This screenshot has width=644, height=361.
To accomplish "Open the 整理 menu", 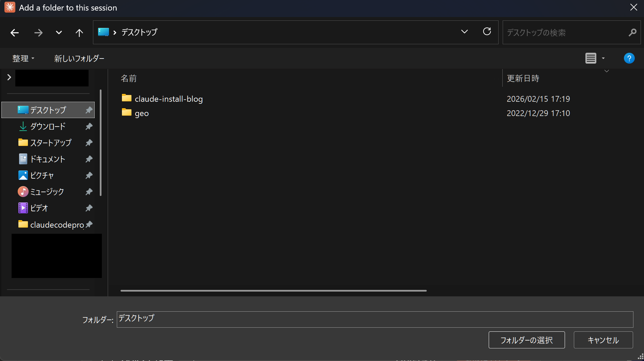I will [23, 59].
